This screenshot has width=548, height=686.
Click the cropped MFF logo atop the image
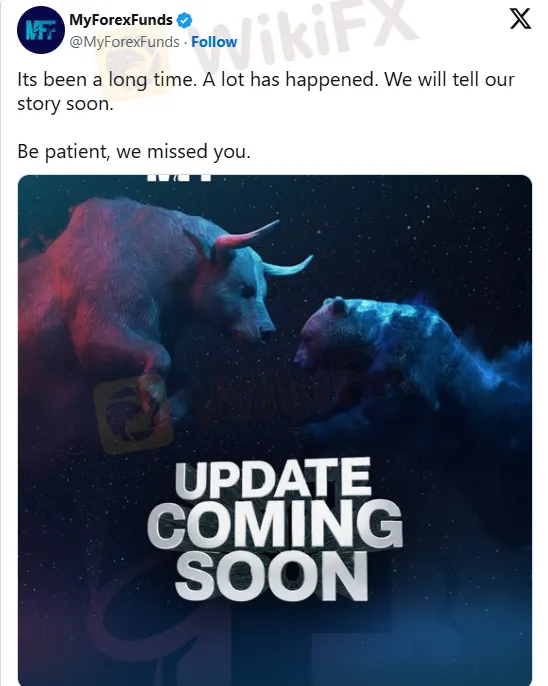[x=179, y=178]
